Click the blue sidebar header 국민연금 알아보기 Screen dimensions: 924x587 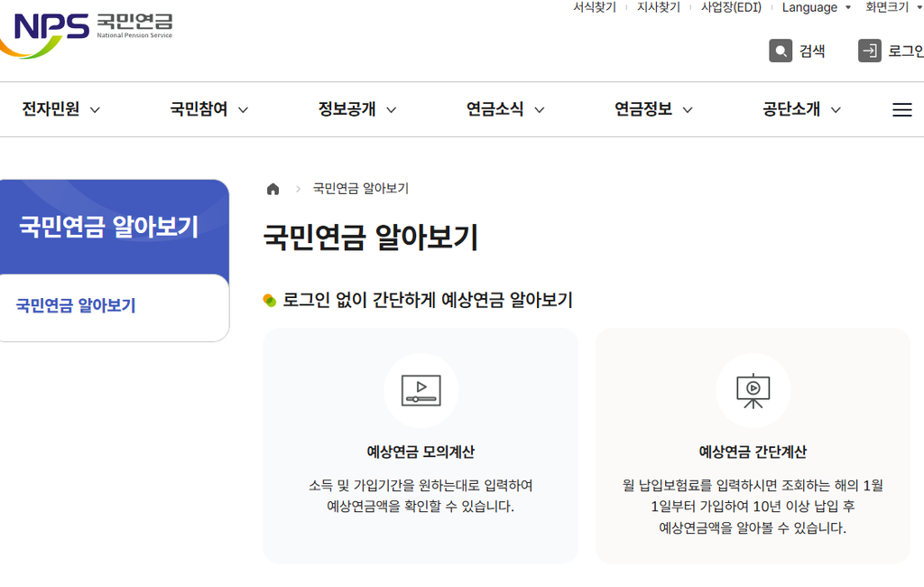[109, 228]
